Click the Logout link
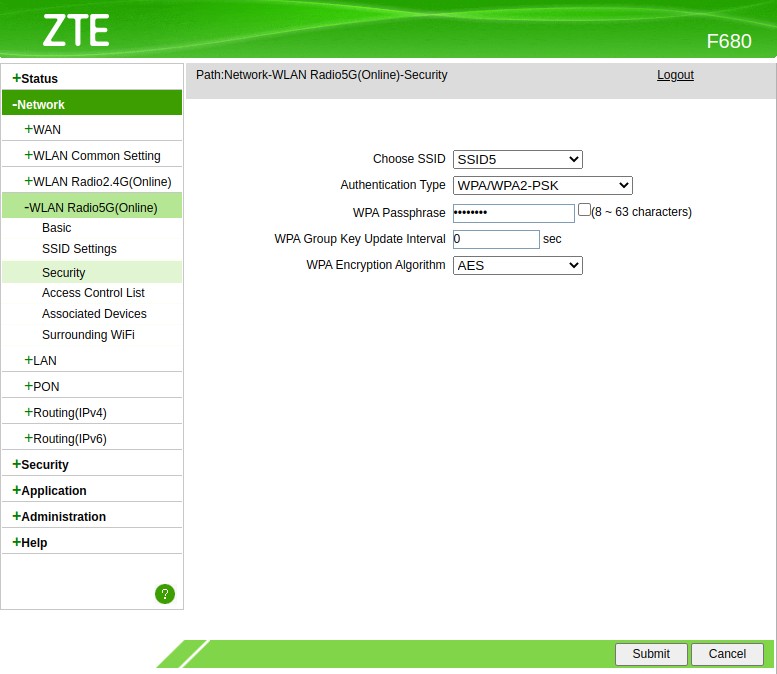Image resolution: width=777 pixels, height=674 pixels. click(675, 75)
